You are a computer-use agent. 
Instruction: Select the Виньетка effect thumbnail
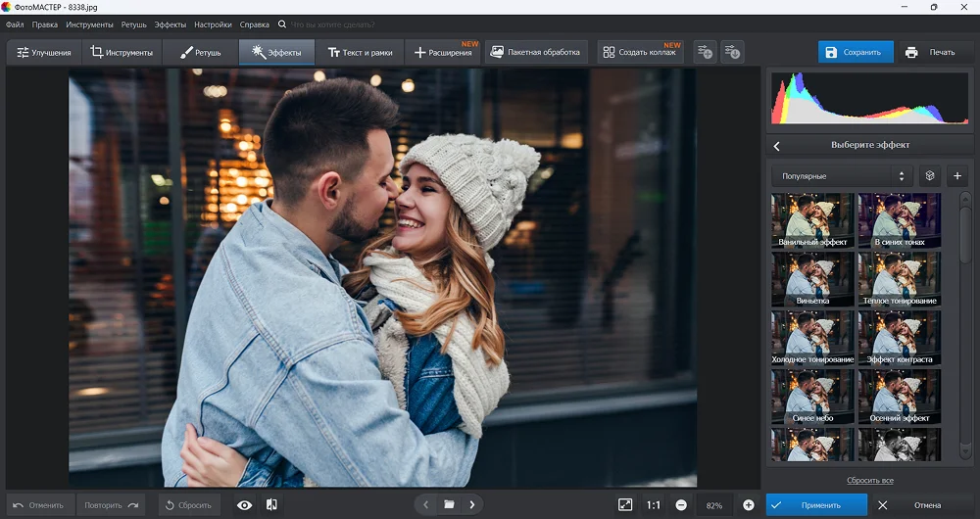click(812, 280)
